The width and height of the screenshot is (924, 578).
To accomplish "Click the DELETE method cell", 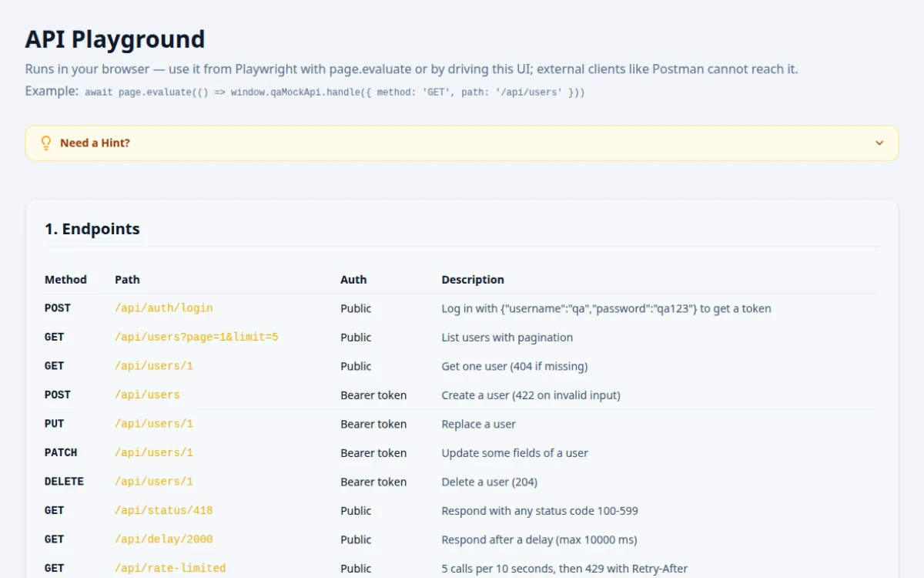I will click(64, 482).
